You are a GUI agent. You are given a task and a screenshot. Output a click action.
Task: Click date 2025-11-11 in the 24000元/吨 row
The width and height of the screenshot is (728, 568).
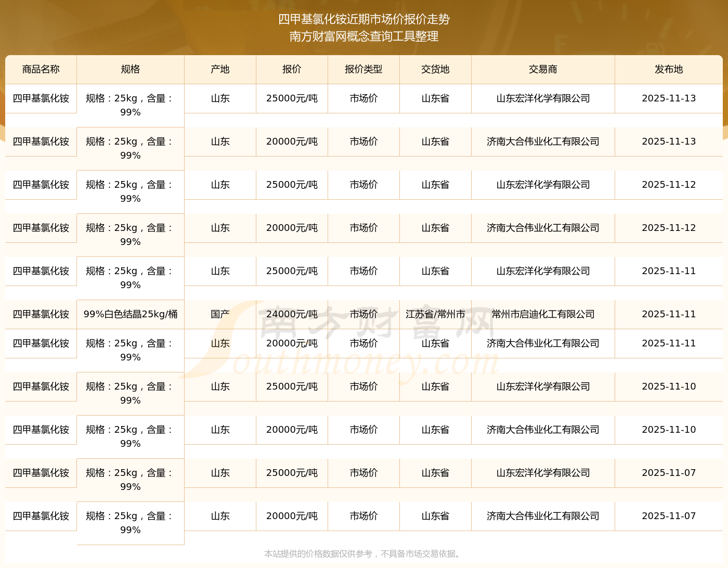click(669, 314)
